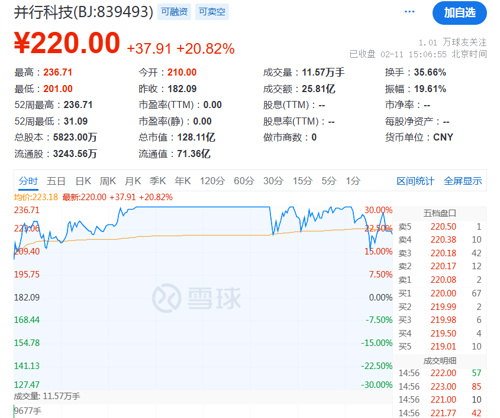Select the 60分 interval tab

tap(244, 181)
